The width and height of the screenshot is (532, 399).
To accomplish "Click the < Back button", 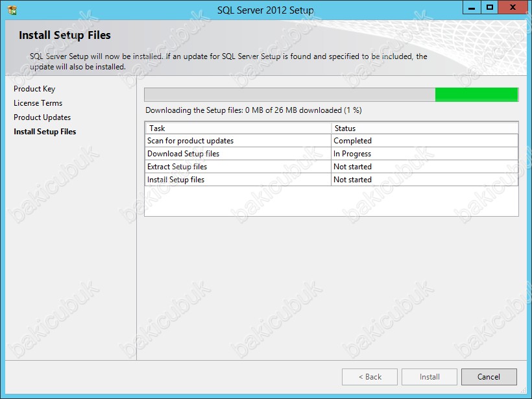I will [370, 377].
